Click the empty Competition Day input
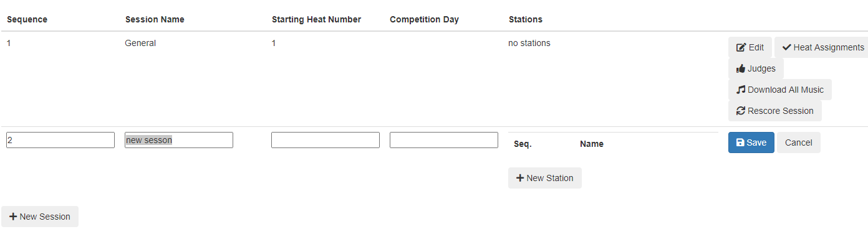 coord(444,140)
